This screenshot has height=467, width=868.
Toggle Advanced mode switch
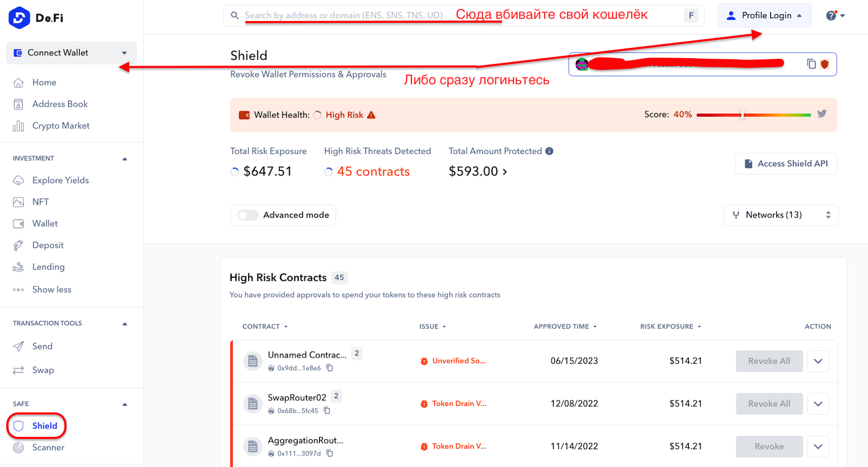(248, 215)
